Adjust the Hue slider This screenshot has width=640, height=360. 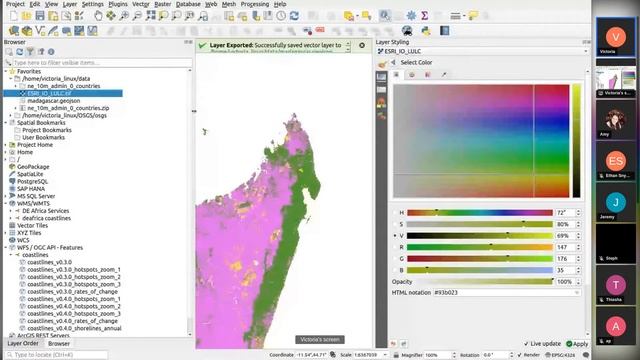tap(480, 213)
